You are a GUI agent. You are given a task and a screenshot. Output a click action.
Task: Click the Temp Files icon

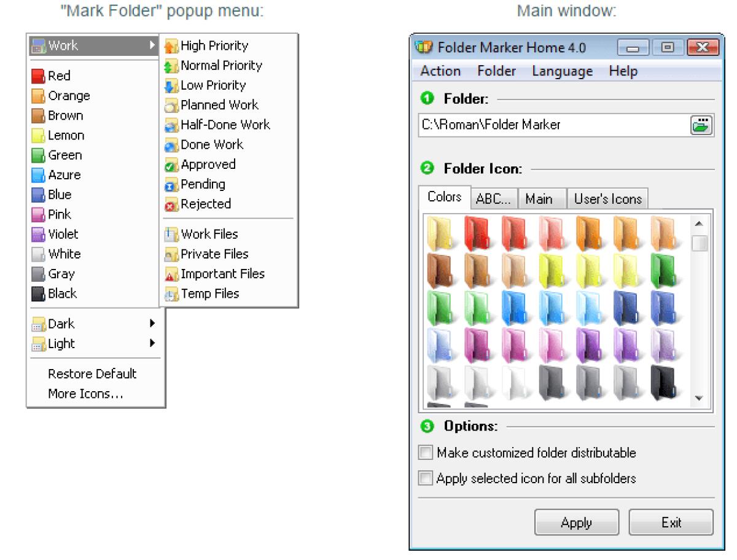(x=171, y=294)
